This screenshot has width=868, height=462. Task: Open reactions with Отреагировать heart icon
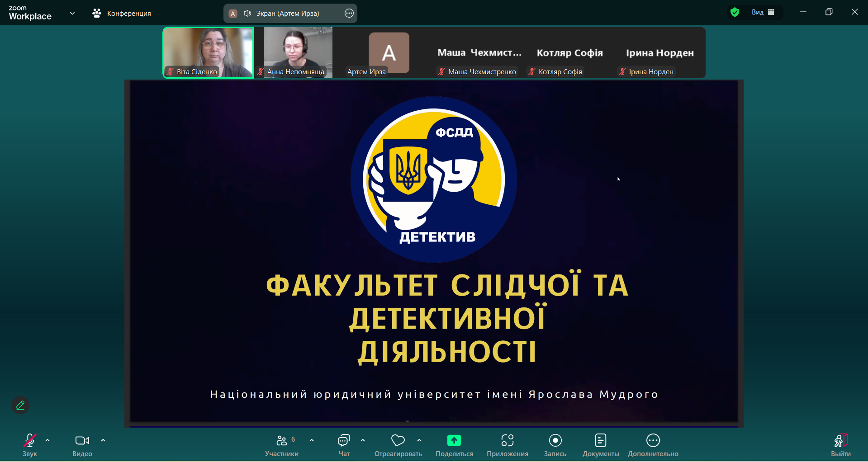pos(398,445)
